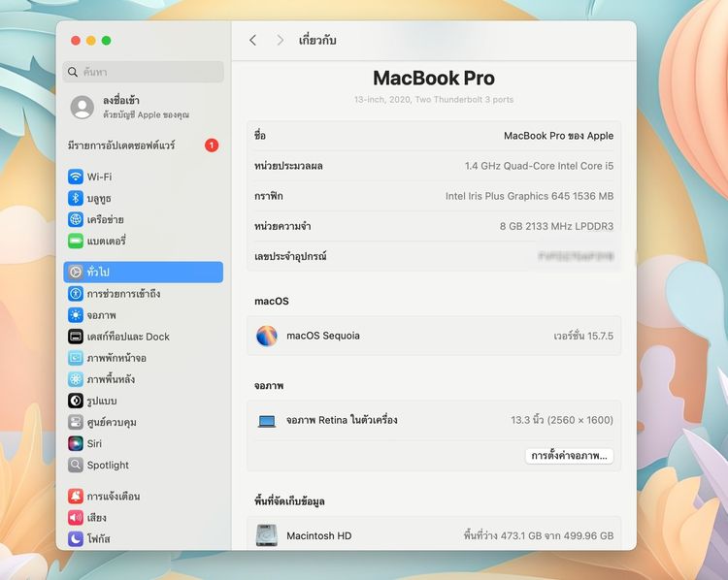Click the red software update badge

212,145
